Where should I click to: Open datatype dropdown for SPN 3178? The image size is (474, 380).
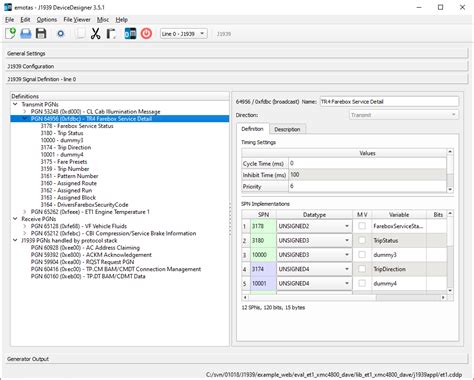(x=314, y=226)
